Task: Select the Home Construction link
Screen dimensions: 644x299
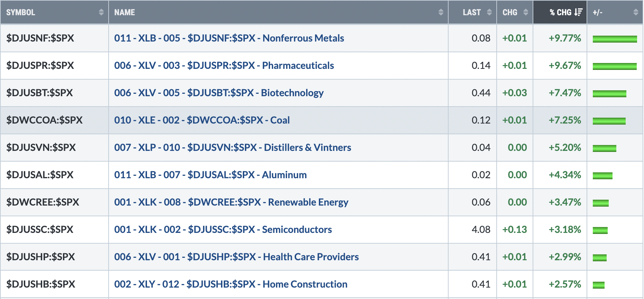Action: [231, 284]
